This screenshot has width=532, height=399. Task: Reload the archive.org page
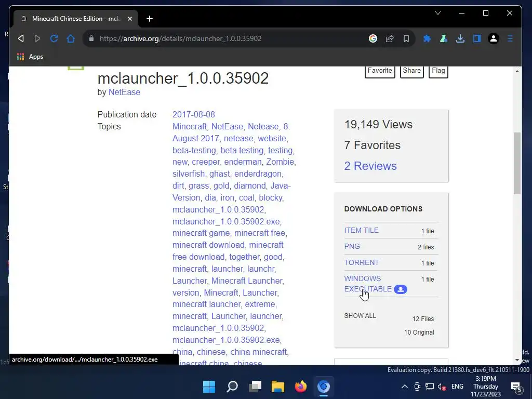54,38
